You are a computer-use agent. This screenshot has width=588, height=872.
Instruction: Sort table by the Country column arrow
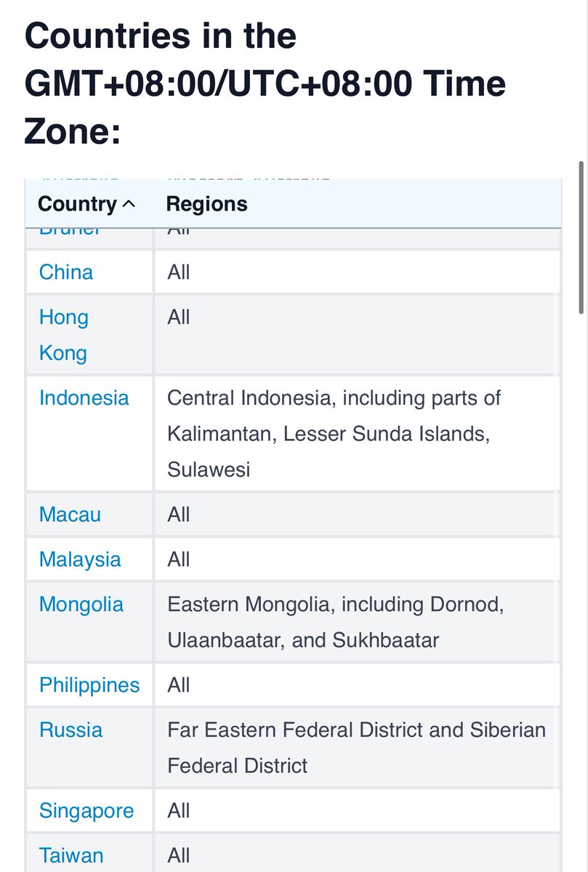129,205
